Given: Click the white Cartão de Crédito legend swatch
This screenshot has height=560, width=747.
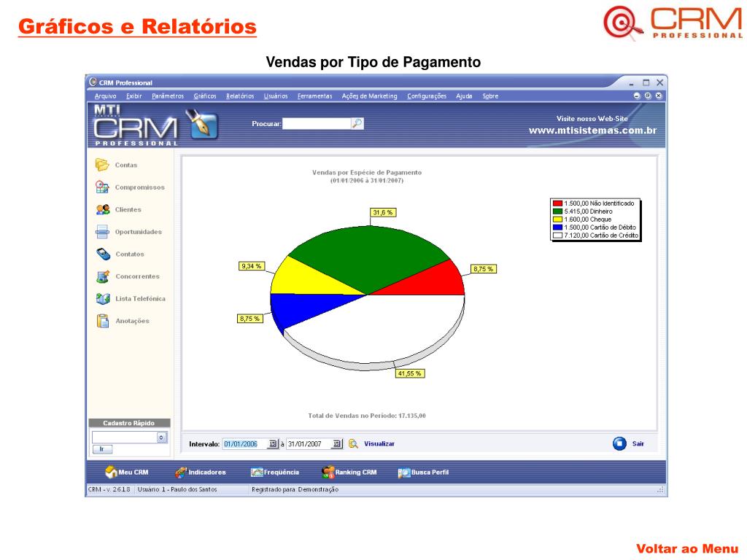Looking at the screenshot, I should click(557, 236).
